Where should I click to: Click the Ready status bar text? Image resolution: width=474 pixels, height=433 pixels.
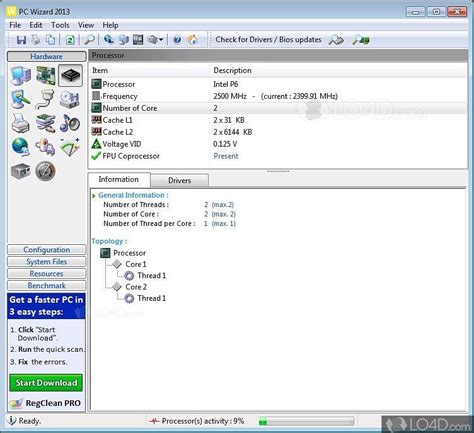(x=29, y=421)
